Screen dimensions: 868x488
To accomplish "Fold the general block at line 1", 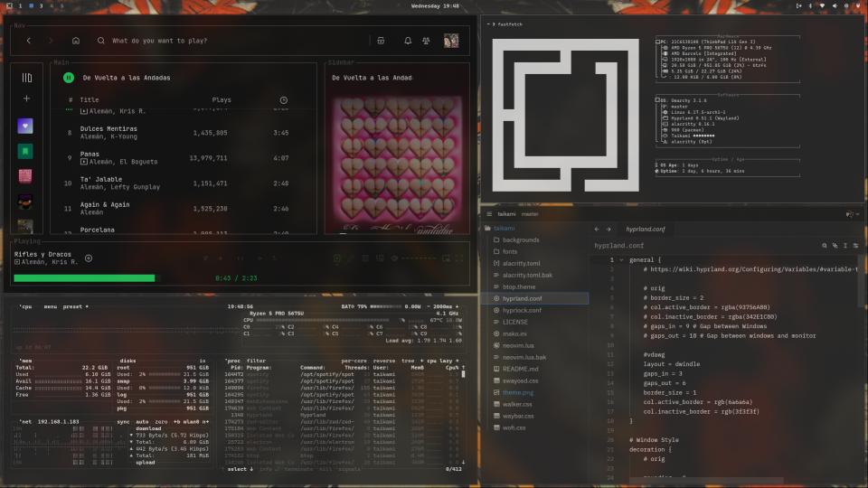I will 621,259.
